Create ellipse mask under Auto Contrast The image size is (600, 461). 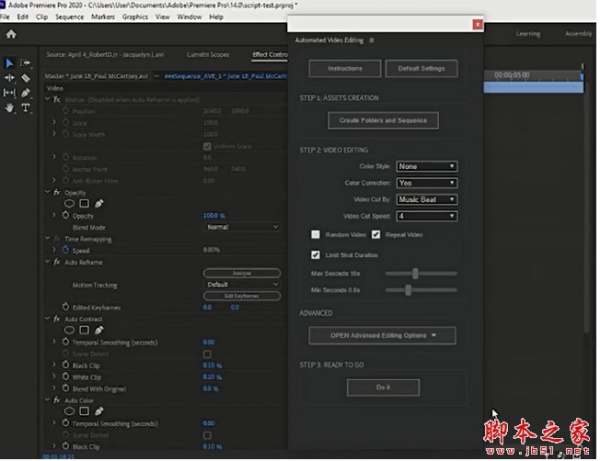(69, 330)
